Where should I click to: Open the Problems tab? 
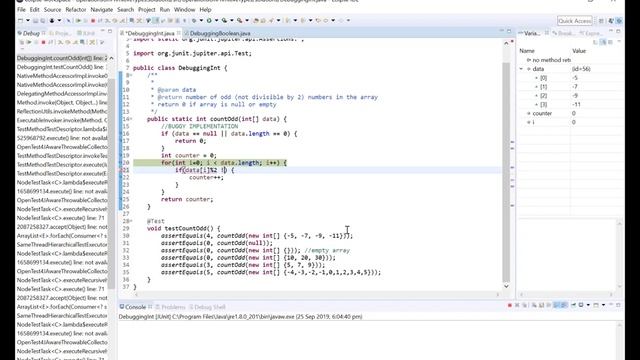tap(170, 307)
